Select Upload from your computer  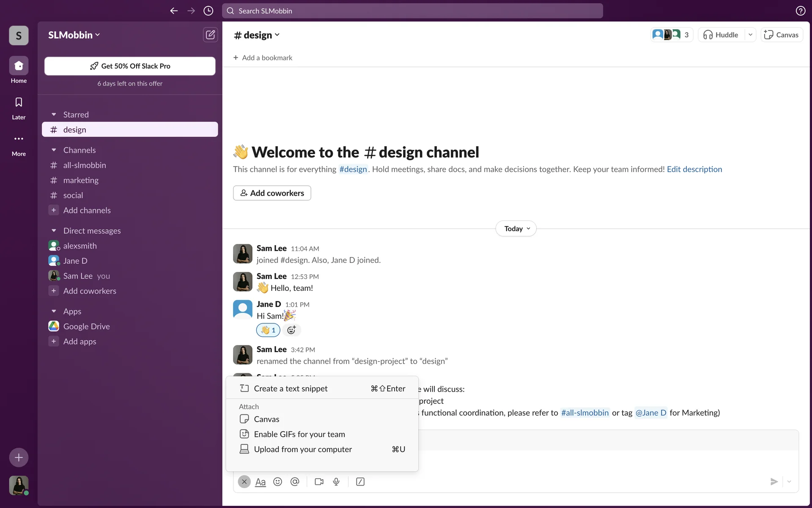coord(303,449)
